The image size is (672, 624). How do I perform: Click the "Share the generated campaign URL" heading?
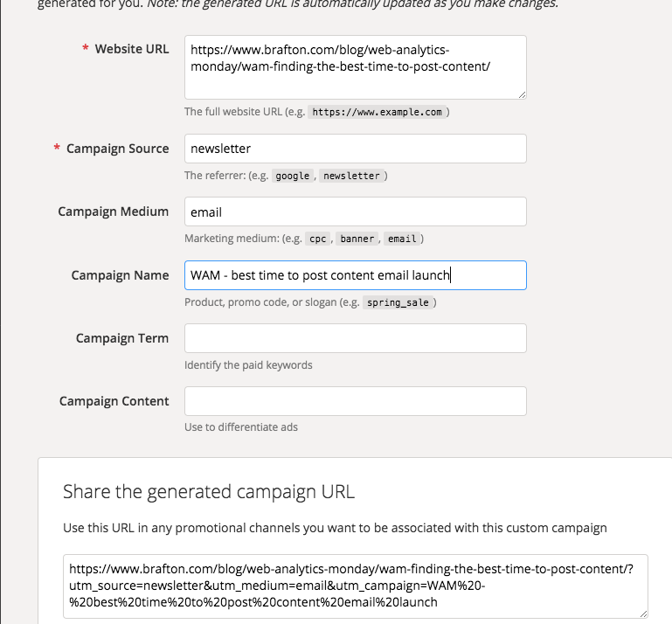click(x=209, y=491)
